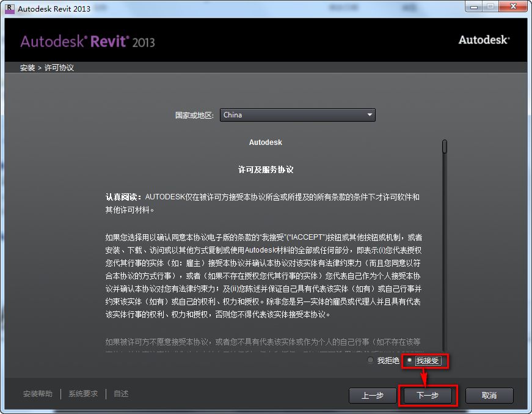
Task: Click the Autodesk brand logo at top right
Action: pyautogui.click(x=484, y=40)
